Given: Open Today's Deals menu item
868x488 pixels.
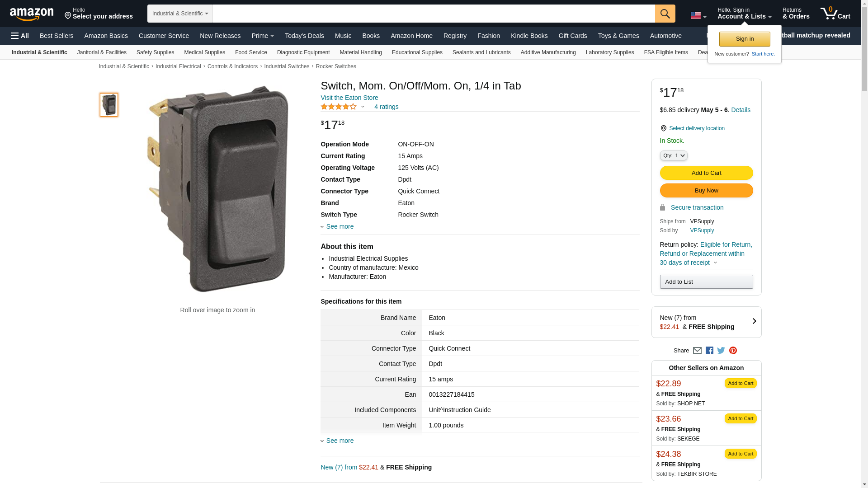Looking at the screenshot, I should point(304,36).
